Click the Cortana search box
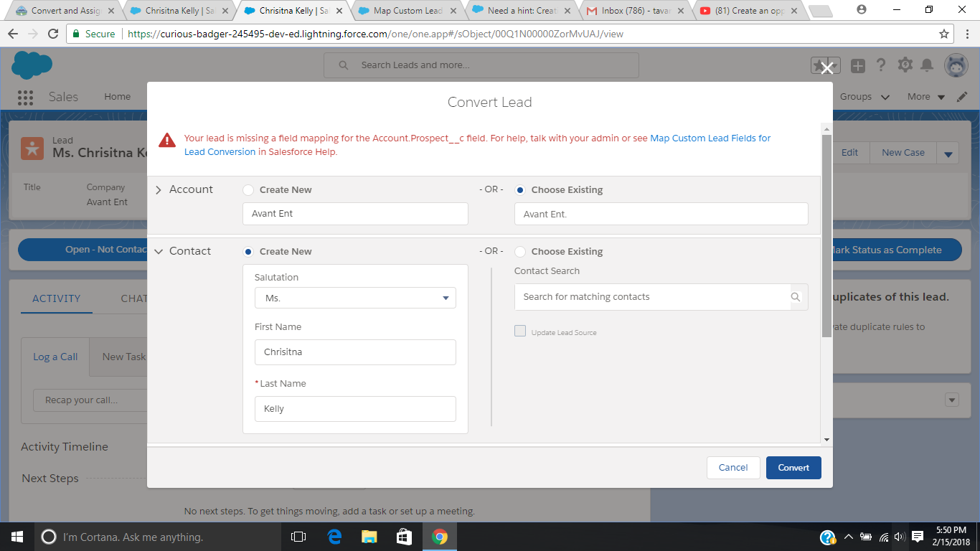The height and width of the screenshot is (551, 980). [x=158, y=537]
